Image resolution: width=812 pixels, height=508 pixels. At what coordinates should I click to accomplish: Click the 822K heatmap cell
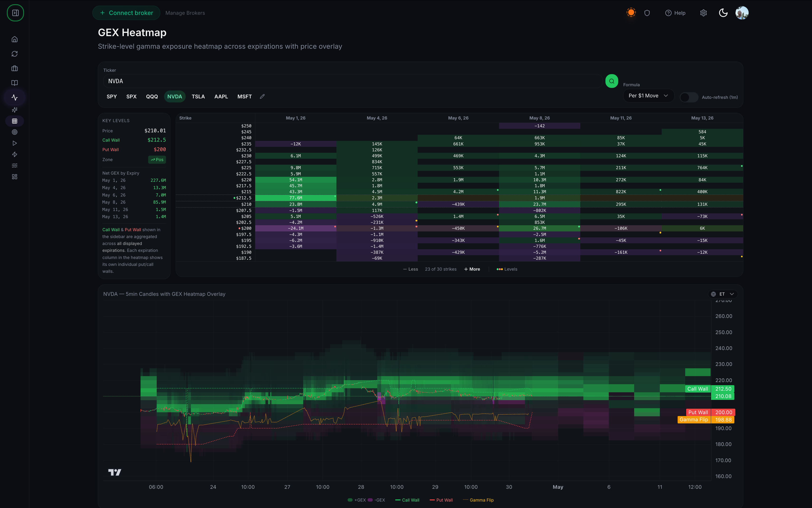click(621, 192)
